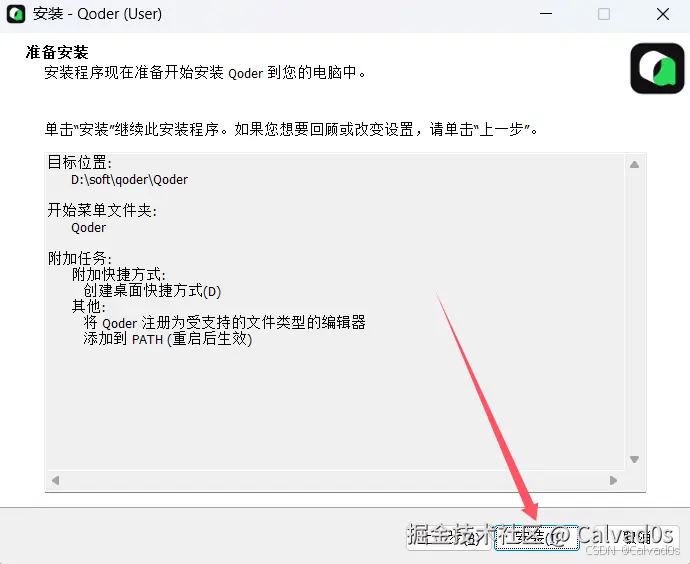Click the 准备安装 heading
690x564 pixels.
57,52
